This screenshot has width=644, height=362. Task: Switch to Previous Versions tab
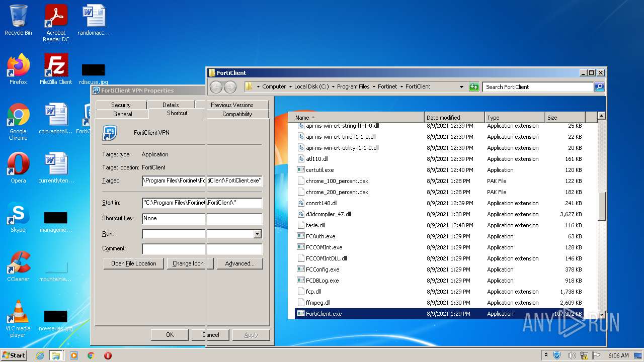(x=232, y=105)
